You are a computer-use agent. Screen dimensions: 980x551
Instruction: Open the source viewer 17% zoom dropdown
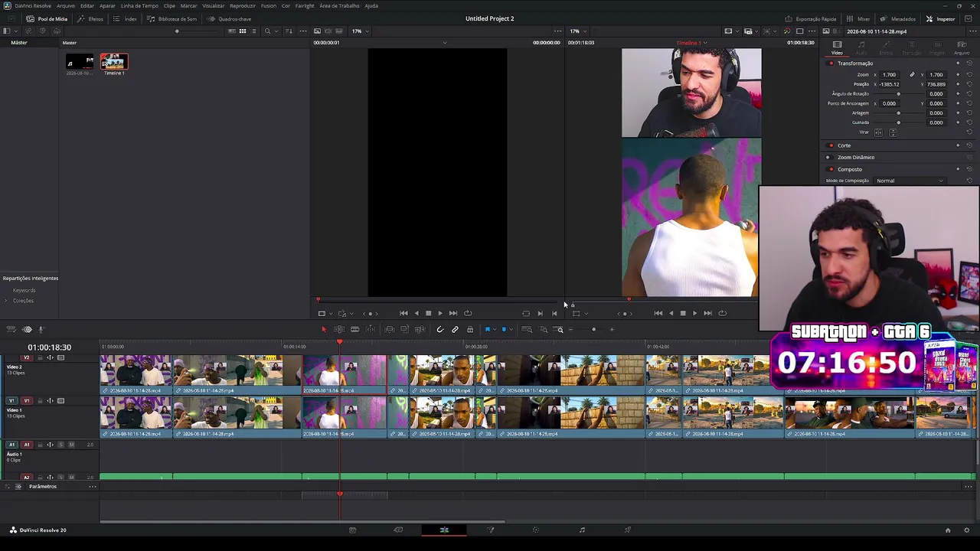point(359,31)
